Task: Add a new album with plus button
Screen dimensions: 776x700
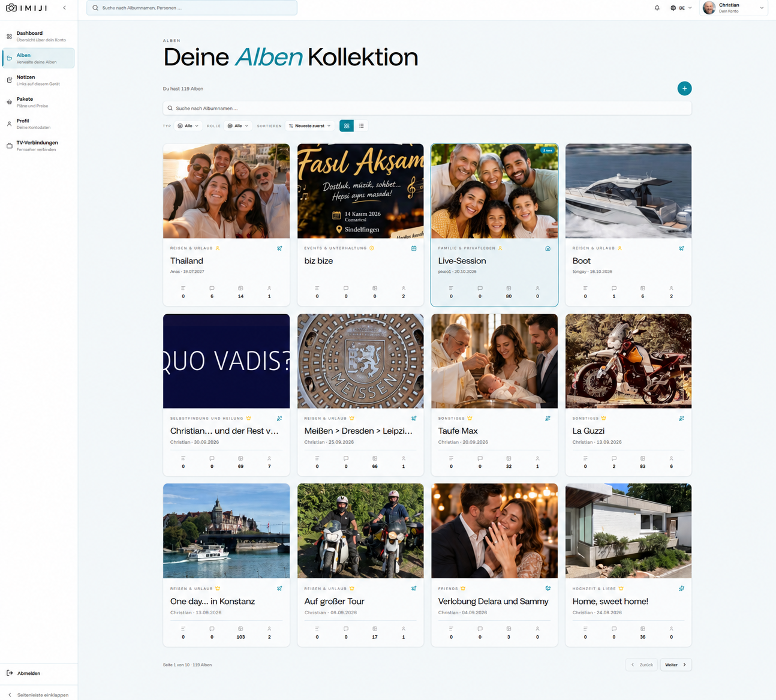Action: coord(684,88)
